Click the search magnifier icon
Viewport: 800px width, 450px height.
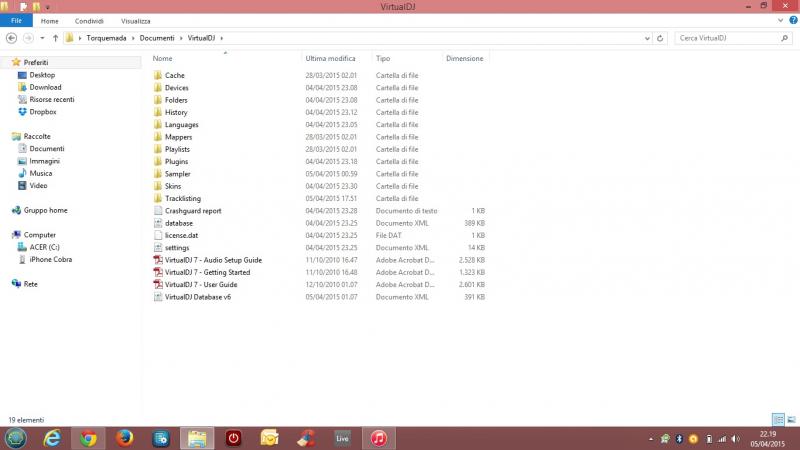pos(784,38)
